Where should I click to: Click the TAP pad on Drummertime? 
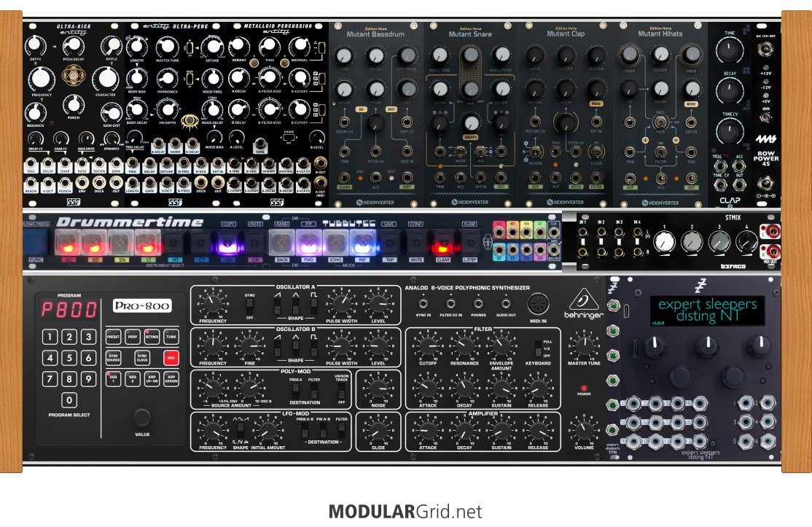pos(389,242)
